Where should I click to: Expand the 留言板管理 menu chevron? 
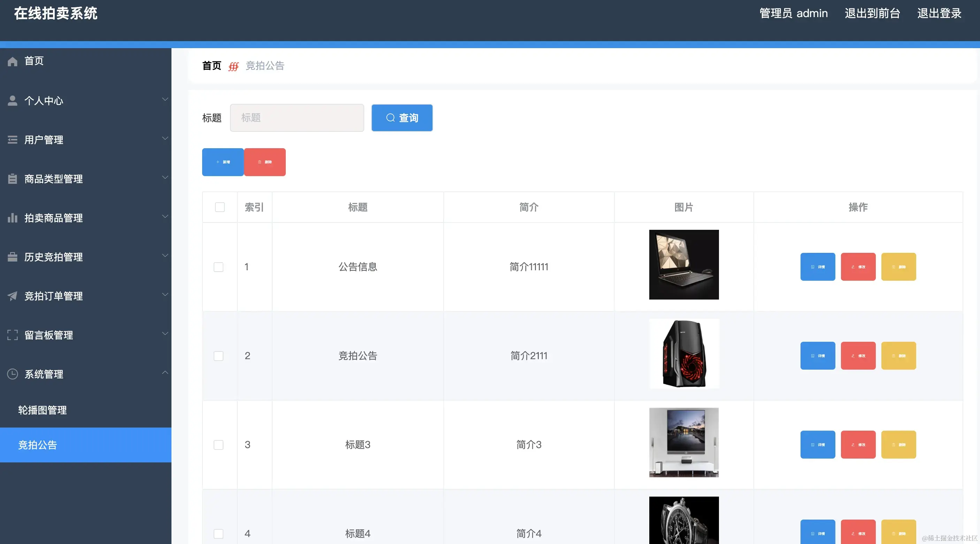[165, 333]
